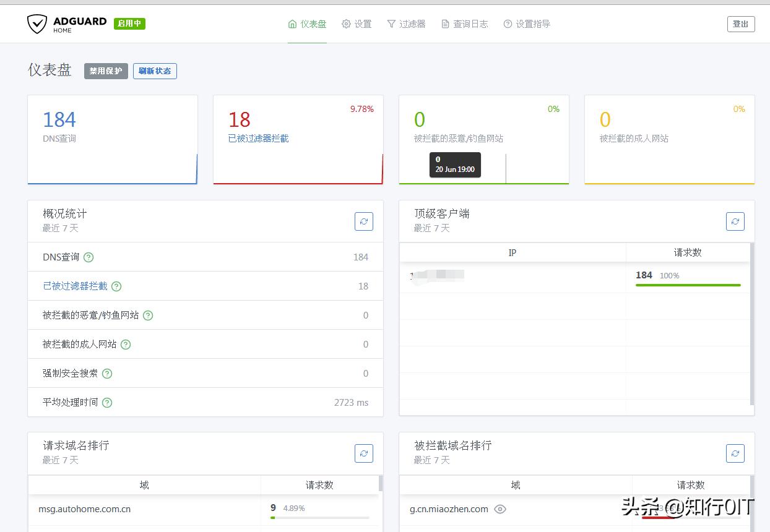Open 已被过滤器拦截 link in the red card

click(259, 139)
